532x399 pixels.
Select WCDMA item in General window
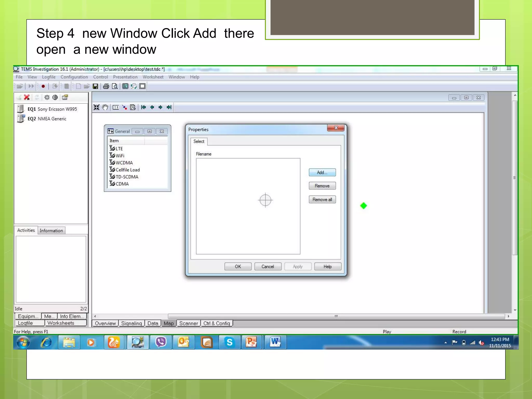(121, 162)
